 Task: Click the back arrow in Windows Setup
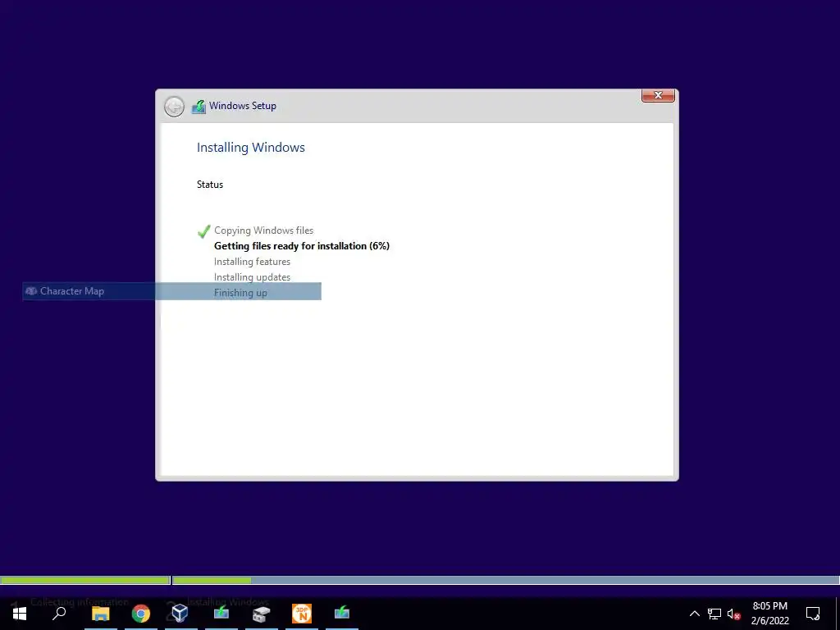click(174, 107)
